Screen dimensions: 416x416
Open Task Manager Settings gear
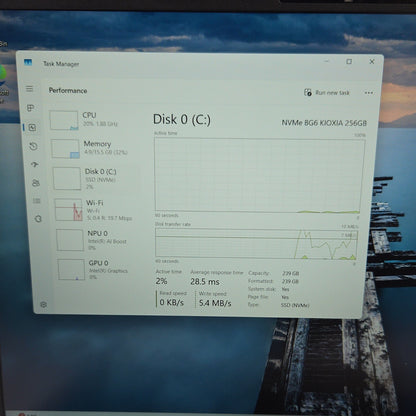[x=43, y=304]
